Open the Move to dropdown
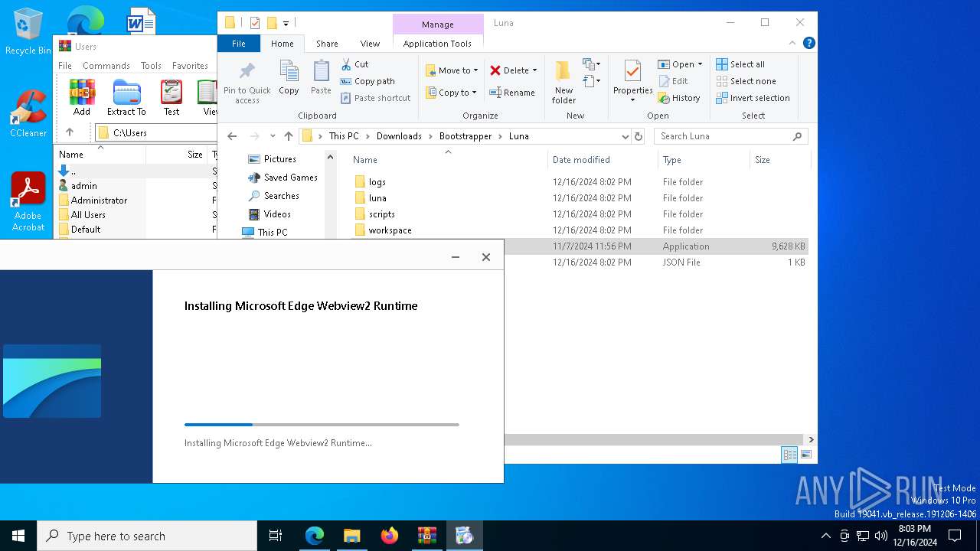Screen dimensions: 980x551 (x=452, y=70)
